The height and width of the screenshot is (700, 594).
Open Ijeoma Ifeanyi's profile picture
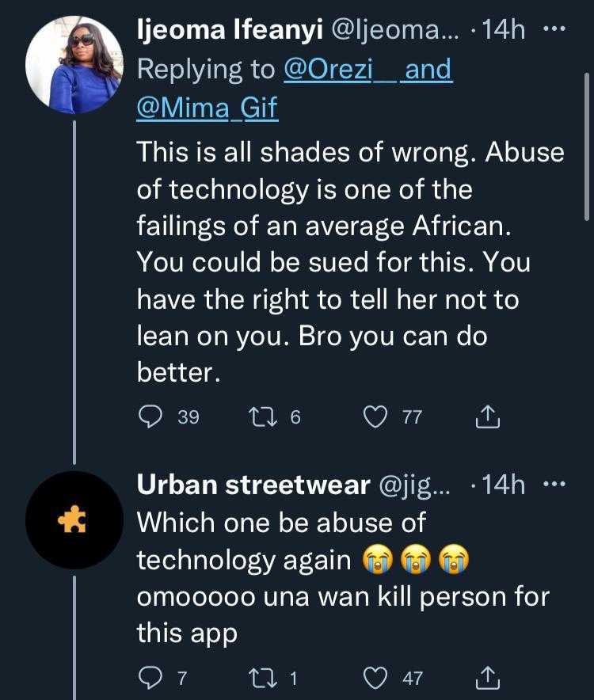click(x=74, y=66)
